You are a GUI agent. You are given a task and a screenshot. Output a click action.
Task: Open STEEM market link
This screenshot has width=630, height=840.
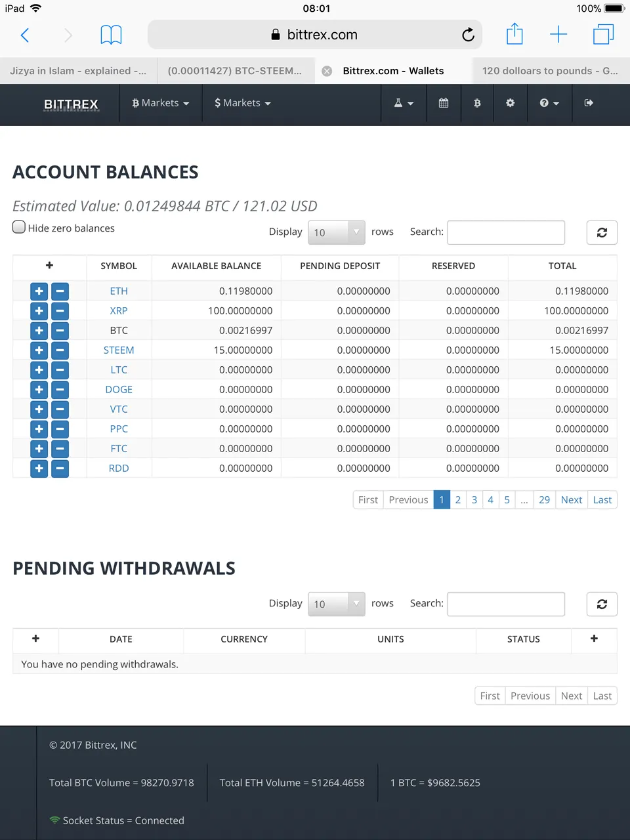click(x=119, y=350)
